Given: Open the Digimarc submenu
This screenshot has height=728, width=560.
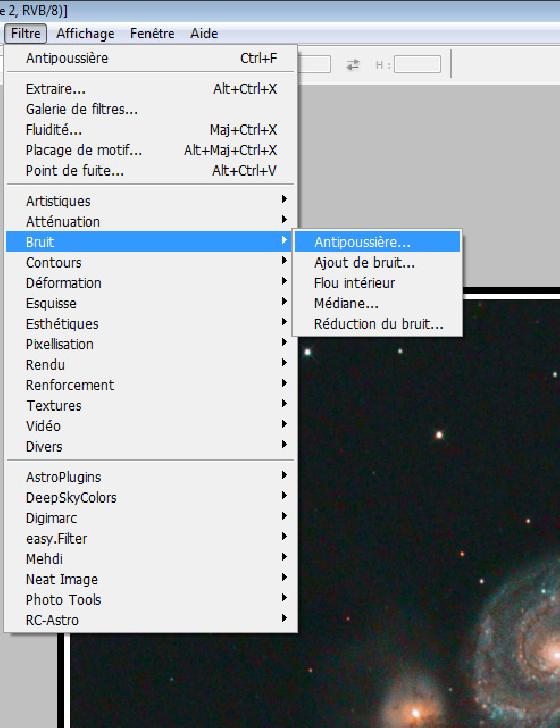Looking at the screenshot, I should 151,518.
